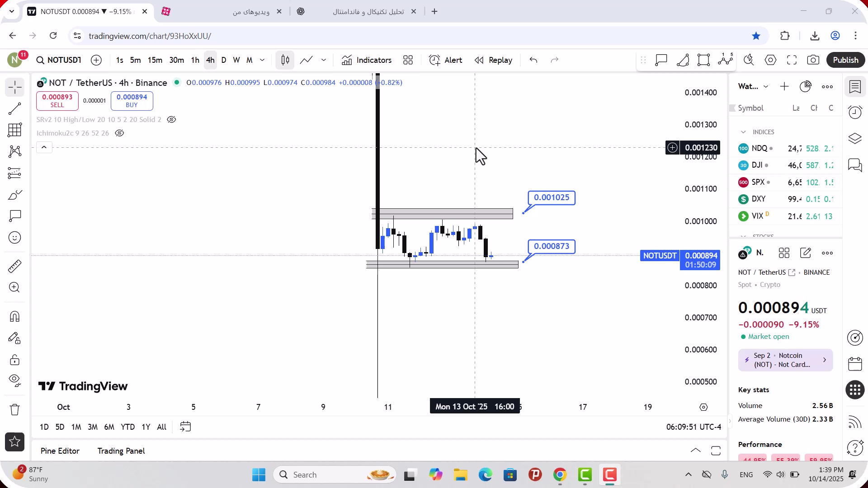The image size is (868, 488).
Task: Expand the timeframe dropdown arrow
Action: (x=262, y=60)
